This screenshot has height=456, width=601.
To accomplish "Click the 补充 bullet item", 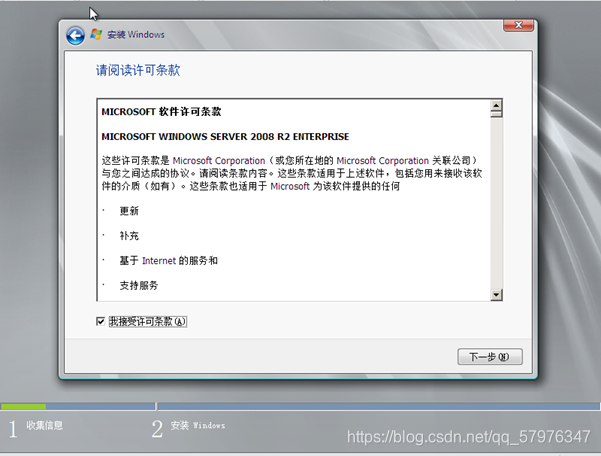I will point(129,236).
